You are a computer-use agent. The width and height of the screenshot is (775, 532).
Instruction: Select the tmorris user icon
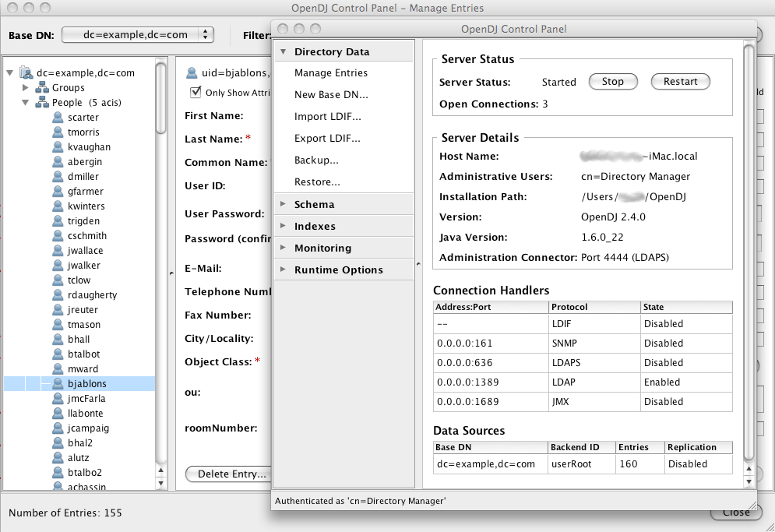(x=58, y=132)
